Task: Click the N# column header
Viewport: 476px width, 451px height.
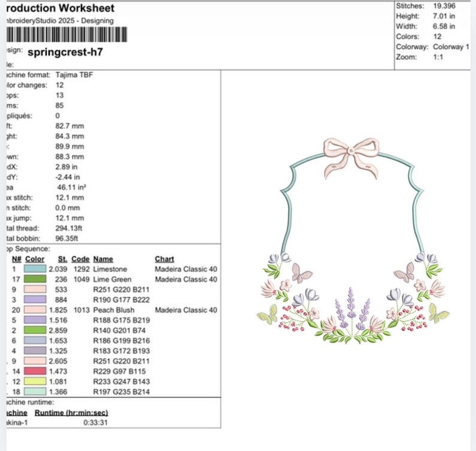Action: tap(17, 259)
